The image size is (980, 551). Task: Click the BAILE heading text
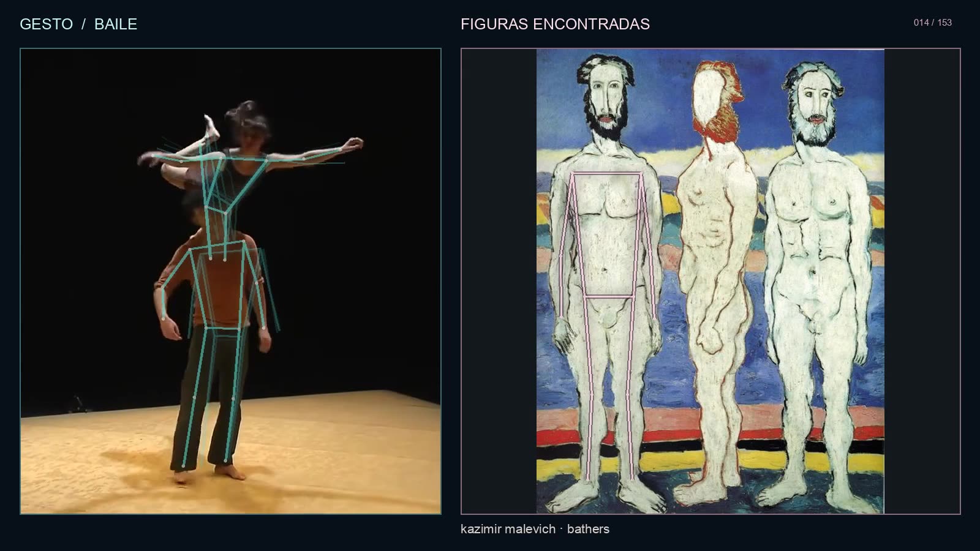pyautogui.click(x=116, y=24)
